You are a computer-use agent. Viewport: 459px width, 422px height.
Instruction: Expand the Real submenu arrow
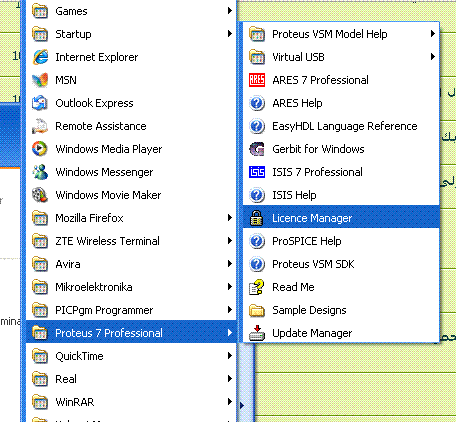coord(230,379)
